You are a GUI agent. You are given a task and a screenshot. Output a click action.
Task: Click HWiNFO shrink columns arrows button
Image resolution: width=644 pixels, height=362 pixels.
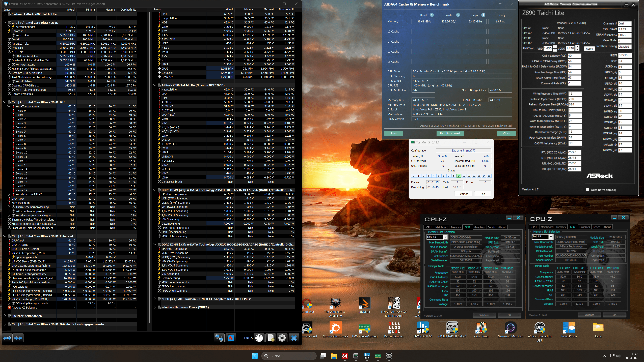point(18,338)
